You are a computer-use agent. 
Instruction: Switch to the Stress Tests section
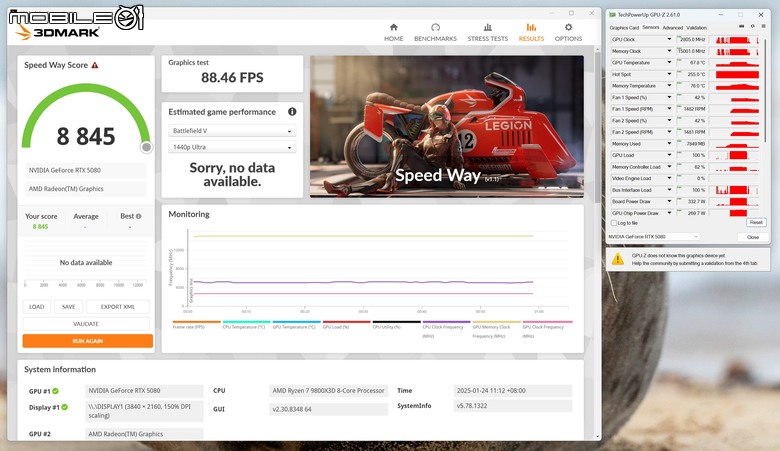(x=488, y=32)
